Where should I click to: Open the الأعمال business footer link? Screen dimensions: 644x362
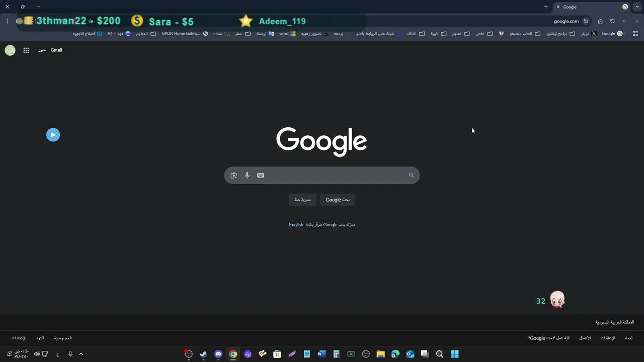pos(585,338)
